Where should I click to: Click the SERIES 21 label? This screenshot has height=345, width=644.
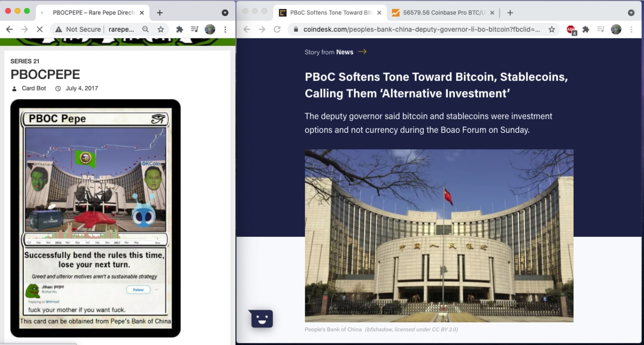[25, 61]
